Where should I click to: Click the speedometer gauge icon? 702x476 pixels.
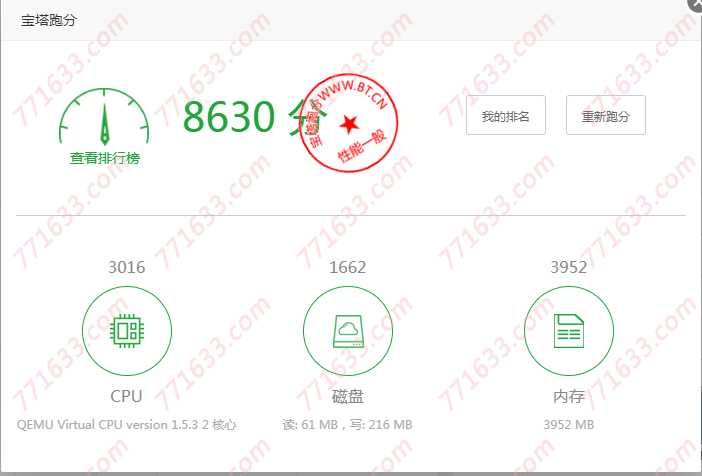(104, 116)
